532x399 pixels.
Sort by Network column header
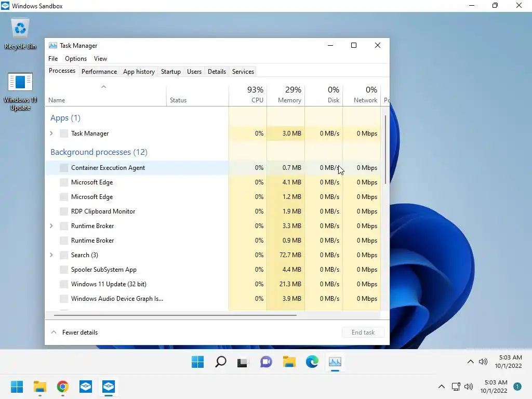(x=362, y=95)
